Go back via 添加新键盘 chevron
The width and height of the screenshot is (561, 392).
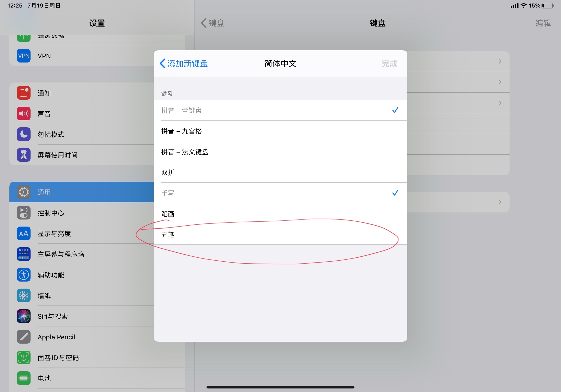click(x=163, y=63)
